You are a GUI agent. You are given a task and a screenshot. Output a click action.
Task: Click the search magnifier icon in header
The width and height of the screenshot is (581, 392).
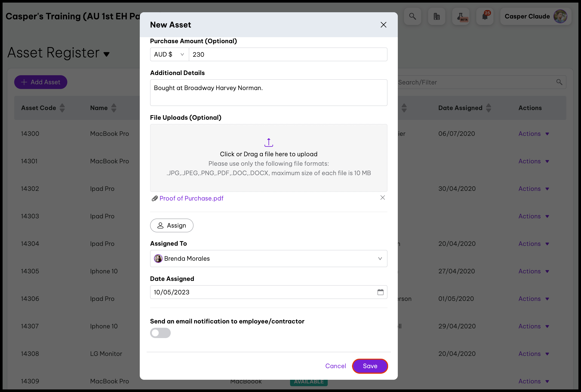(x=412, y=17)
